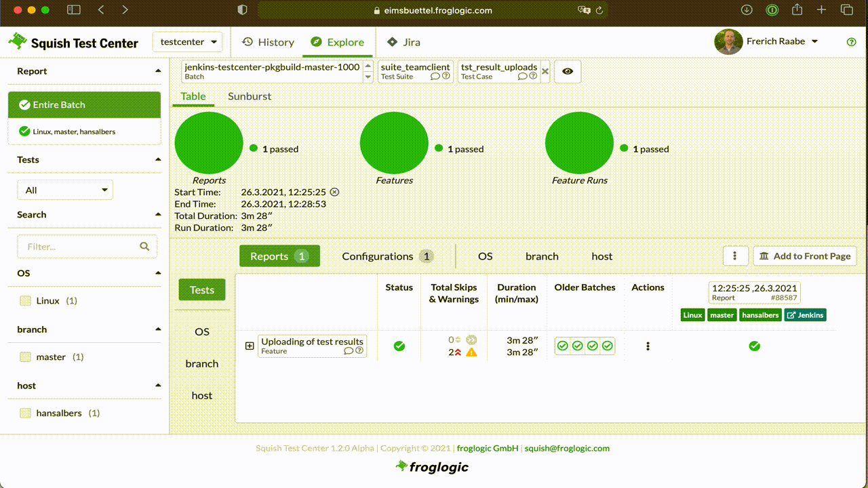The width and height of the screenshot is (868, 488).
Task: Click the help question mark icon at top right
Action: [x=852, y=42]
